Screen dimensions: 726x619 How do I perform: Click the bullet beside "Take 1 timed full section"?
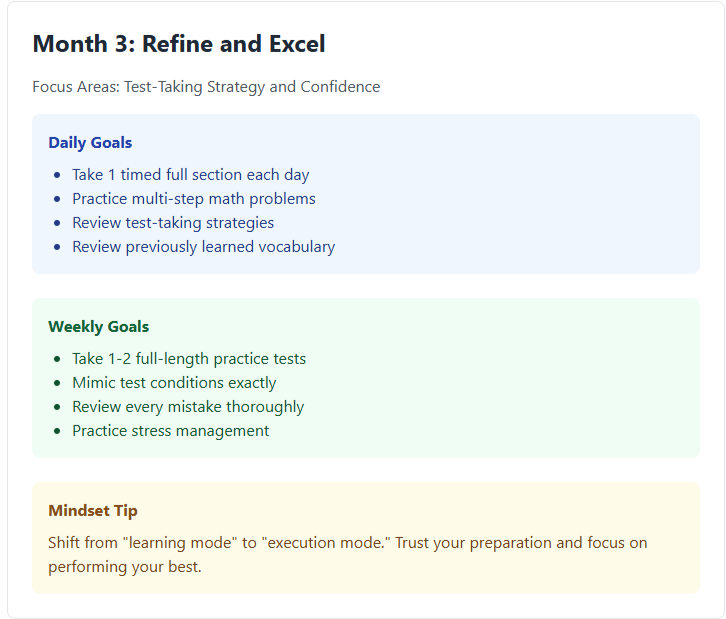pos(57,175)
